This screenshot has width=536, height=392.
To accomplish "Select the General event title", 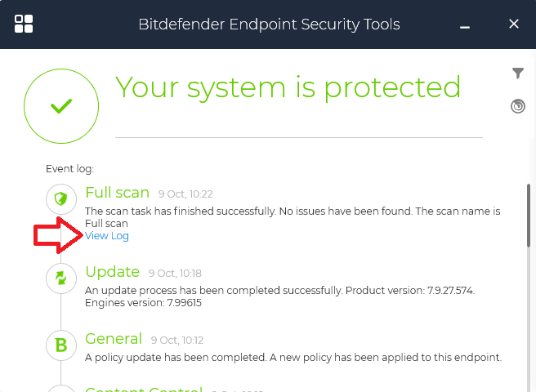I will [114, 339].
